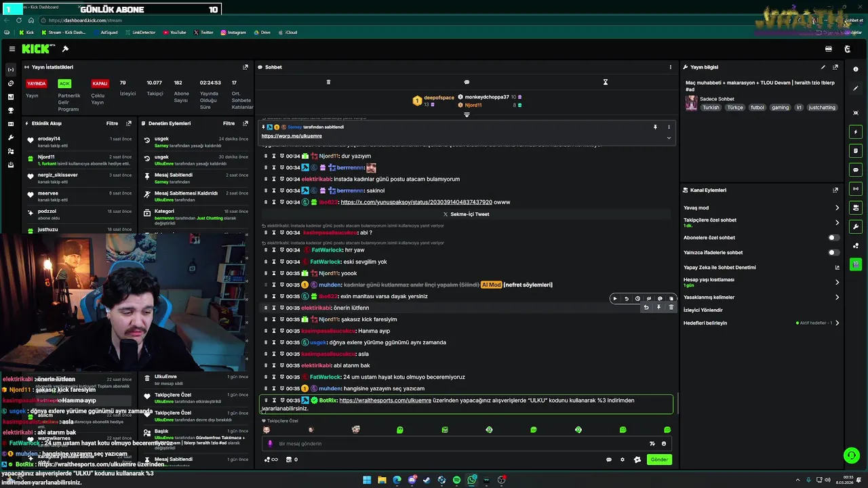Open chat settings gear below message box

623,460
